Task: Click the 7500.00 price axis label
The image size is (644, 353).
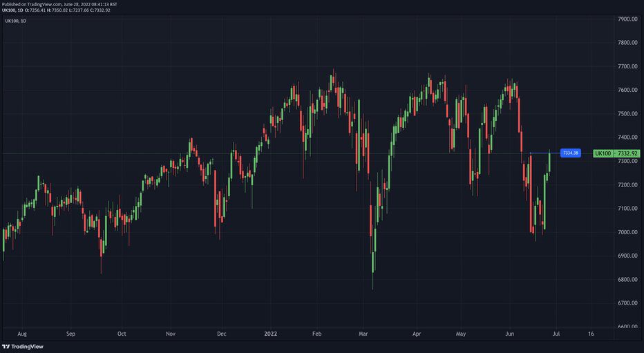Action: [x=627, y=114]
